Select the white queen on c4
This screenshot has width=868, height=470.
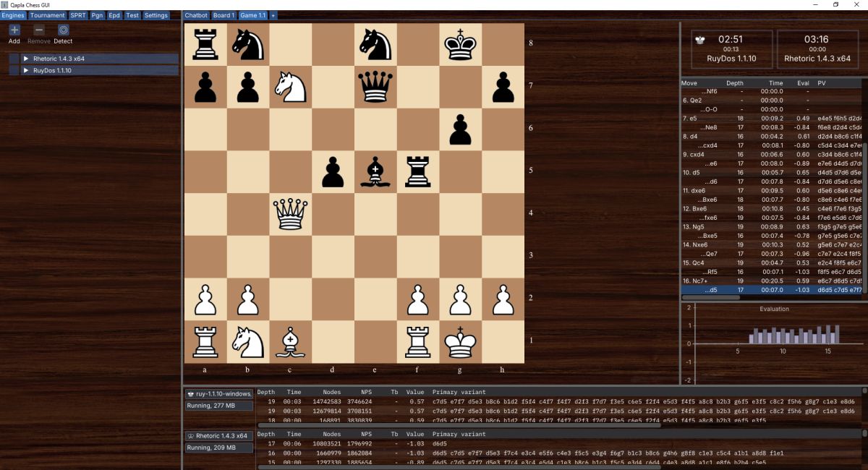[x=290, y=214]
